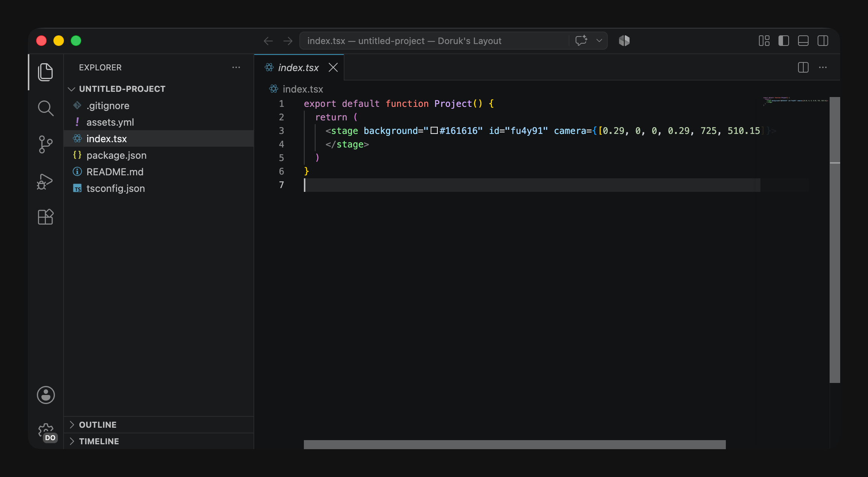The image size is (868, 477).
Task: Click the assets.yml exclamation icon
Action: (77, 122)
